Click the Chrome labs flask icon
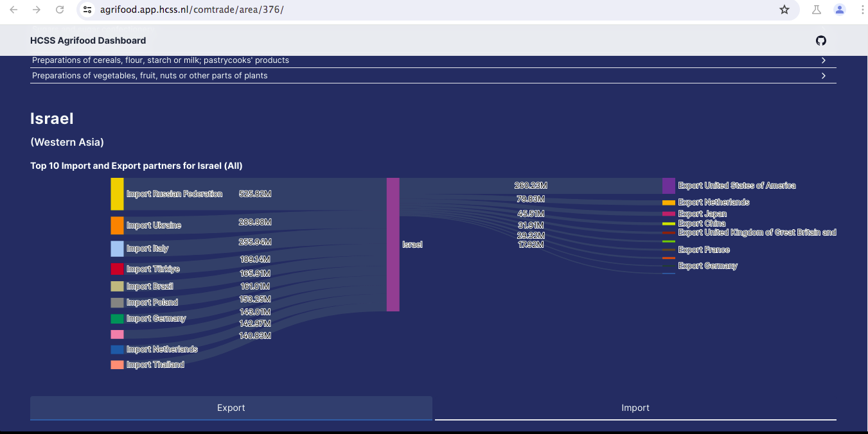The image size is (868, 434). [816, 10]
